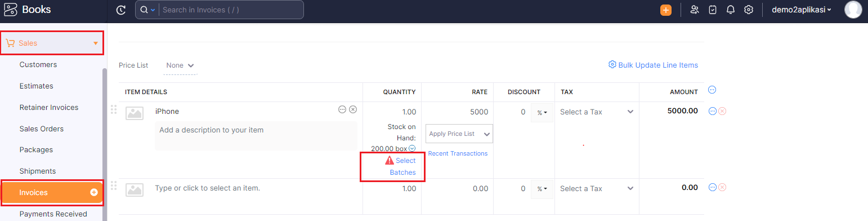The height and width of the screenshot is (221, 868).
Task: Open the Select a Tax dropdown for iPhone
Action: tap(597, 112)
